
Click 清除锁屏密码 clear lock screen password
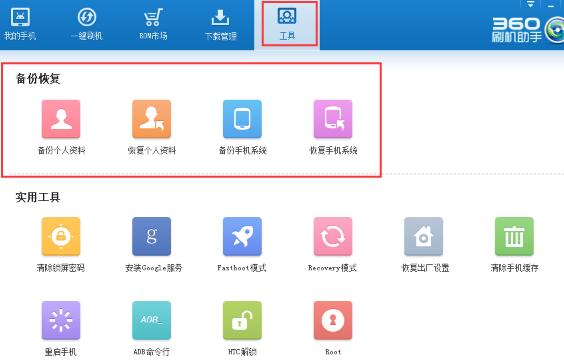click(61, 236)
